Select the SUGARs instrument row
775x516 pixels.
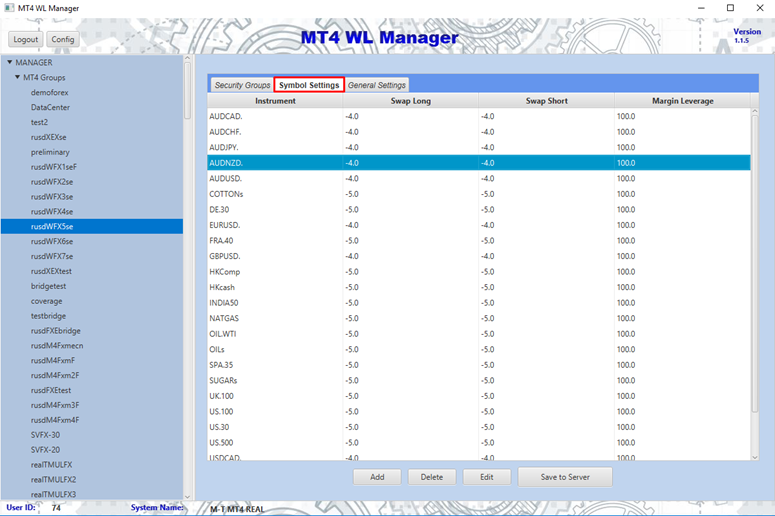pyautogui.click(x=479, y=381)
